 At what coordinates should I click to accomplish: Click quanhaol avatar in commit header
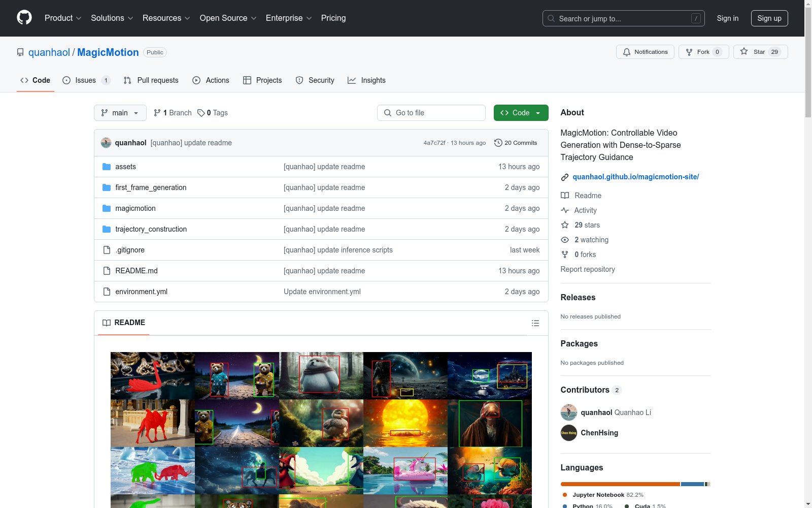[106, 143]
